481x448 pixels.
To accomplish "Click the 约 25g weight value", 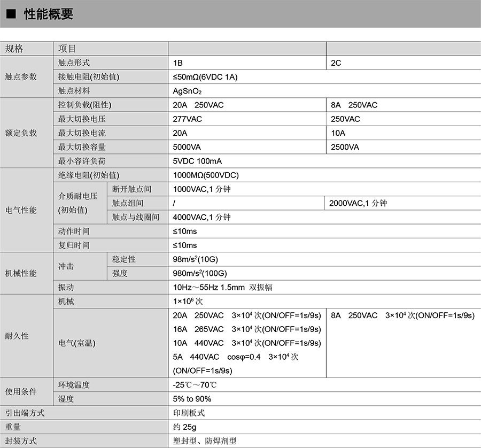I will (184, 427).
